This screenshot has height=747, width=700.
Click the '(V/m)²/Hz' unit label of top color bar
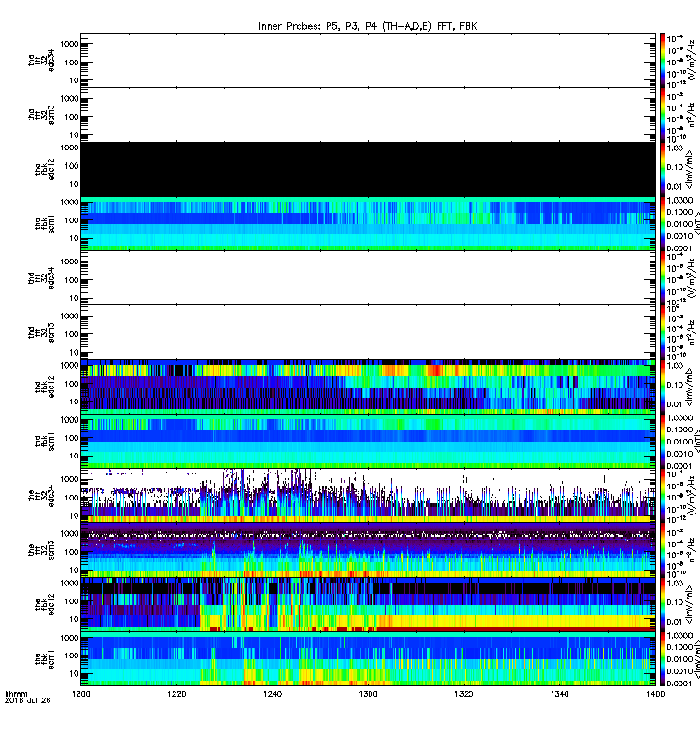tap(692, 60)
